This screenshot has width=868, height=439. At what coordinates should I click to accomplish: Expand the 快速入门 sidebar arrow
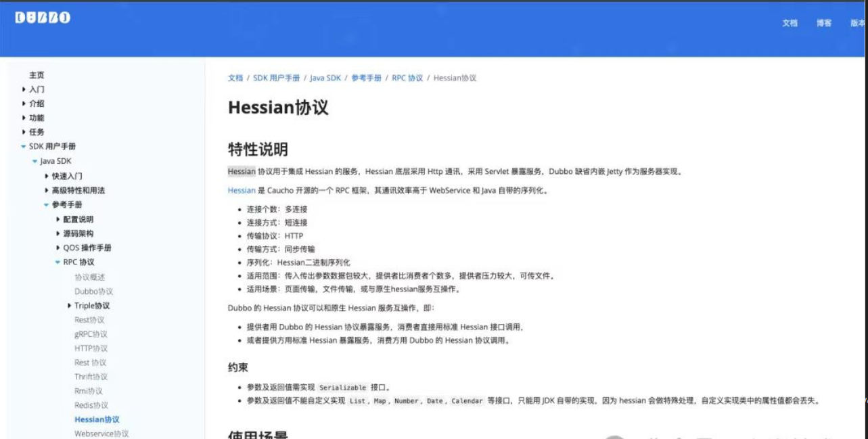pos(47,176)
